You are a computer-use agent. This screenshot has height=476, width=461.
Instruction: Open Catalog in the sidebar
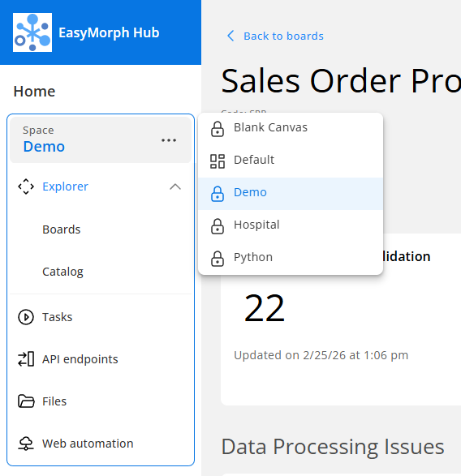tap(63, 272)
